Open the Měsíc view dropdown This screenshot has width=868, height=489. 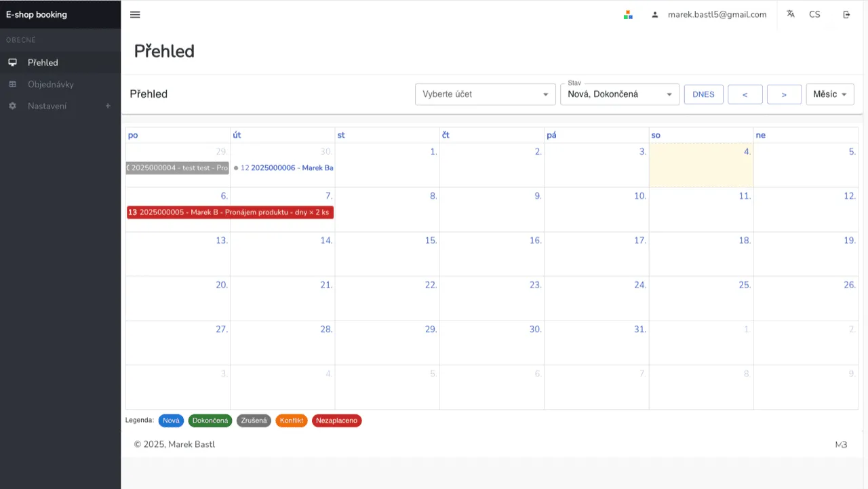tap(830, 94)
